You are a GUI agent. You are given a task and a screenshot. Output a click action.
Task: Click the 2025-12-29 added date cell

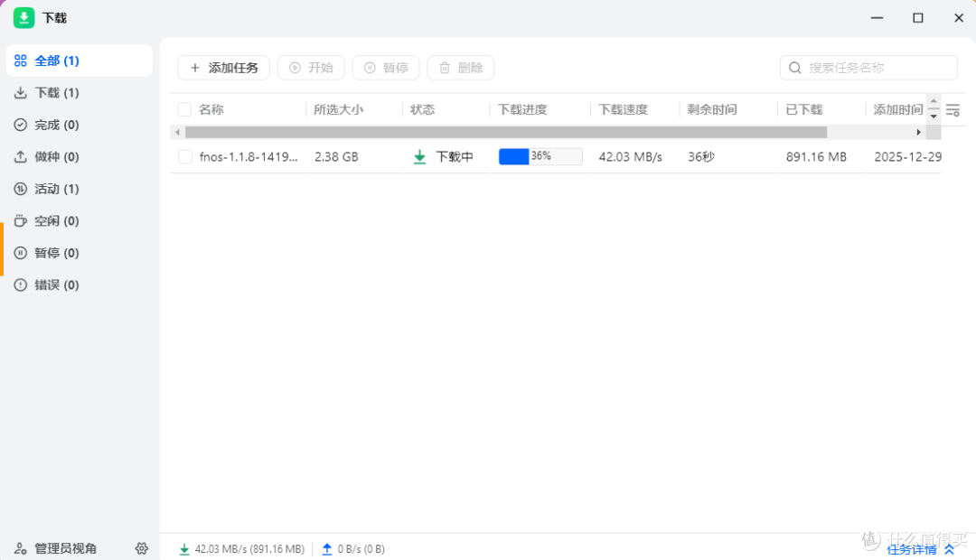pos(907,157)
